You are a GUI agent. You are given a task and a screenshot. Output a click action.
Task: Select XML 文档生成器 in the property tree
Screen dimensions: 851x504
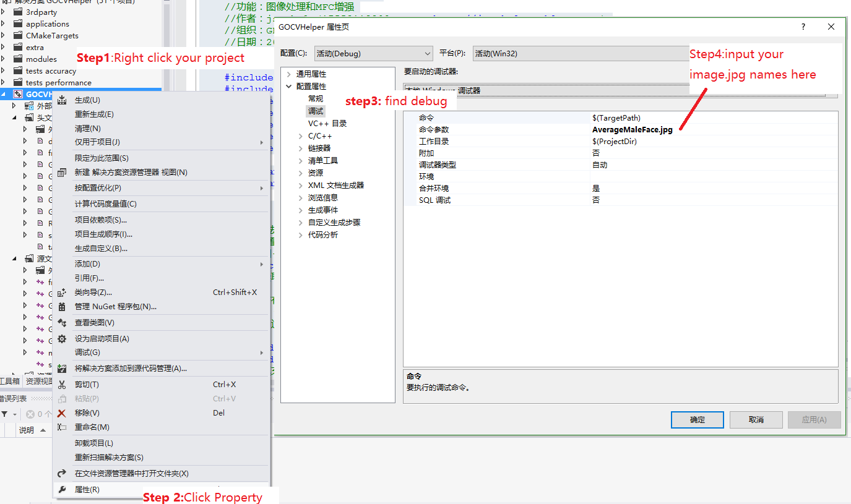coord(336,186)
